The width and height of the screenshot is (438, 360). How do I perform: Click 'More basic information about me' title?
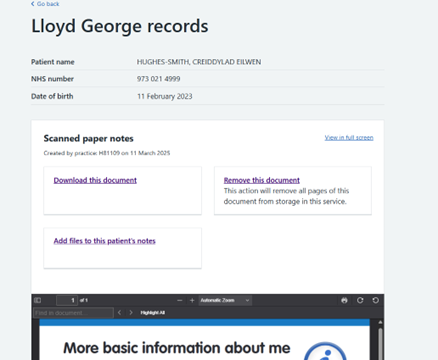tap(177, 348)
